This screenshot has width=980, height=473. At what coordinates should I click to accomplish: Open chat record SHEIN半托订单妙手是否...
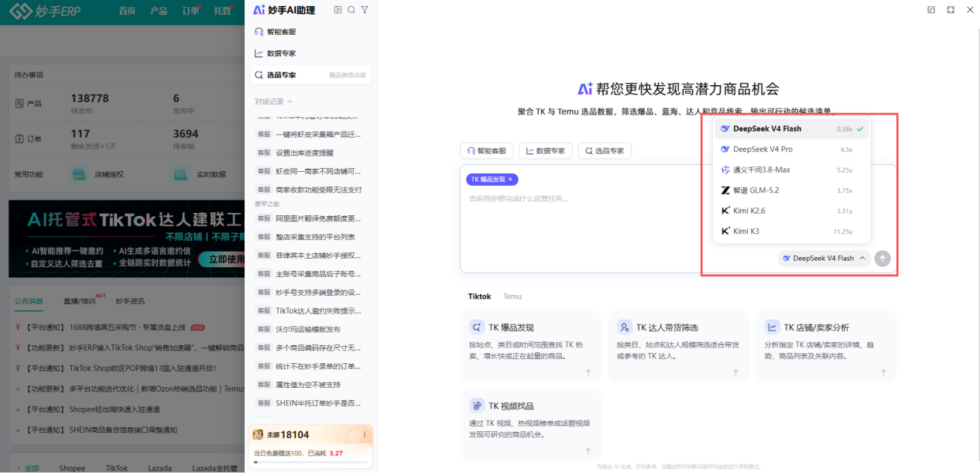(310, 403)
